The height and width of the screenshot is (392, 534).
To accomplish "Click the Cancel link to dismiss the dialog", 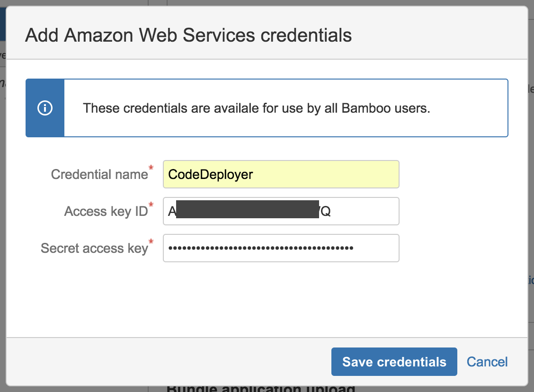I will [x=487, y=361].
